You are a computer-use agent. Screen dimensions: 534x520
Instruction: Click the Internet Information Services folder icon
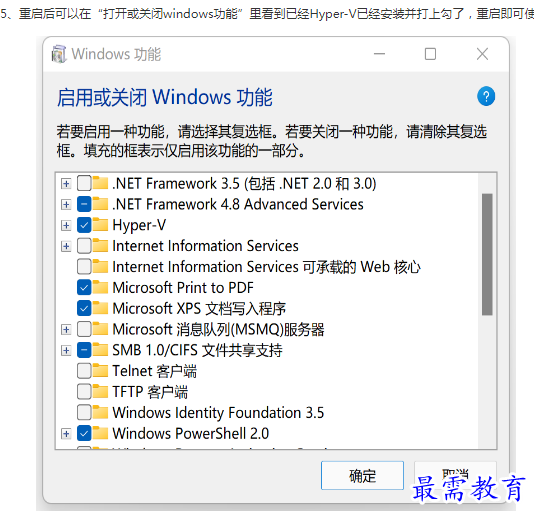[100, 246]
